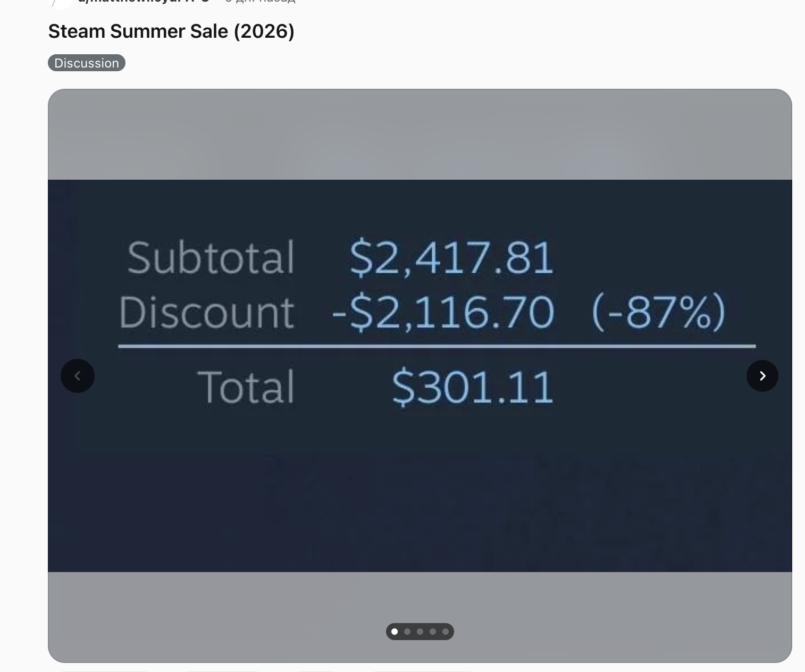Go to the next gallery image
The height and width of the screenshot is (672, 805).
(762, 376)
